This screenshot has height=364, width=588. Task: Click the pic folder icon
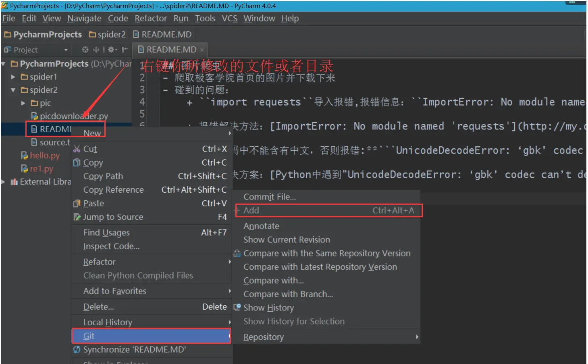pos(35,103)
